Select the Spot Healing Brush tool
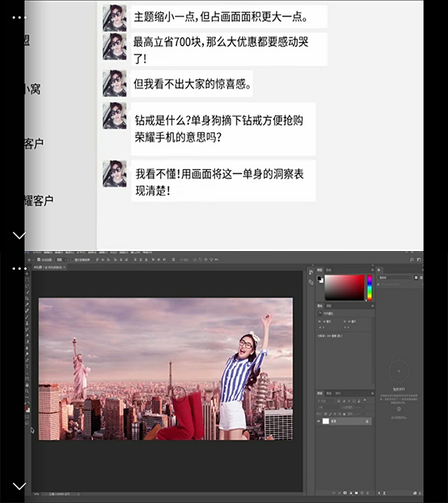 (27, 310)
